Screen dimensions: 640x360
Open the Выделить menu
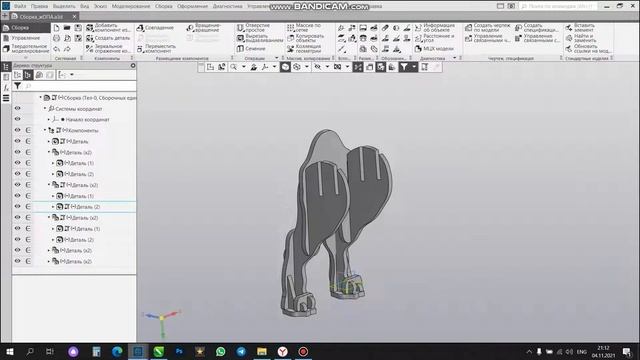pyautogui.click(x=64, y=6)
